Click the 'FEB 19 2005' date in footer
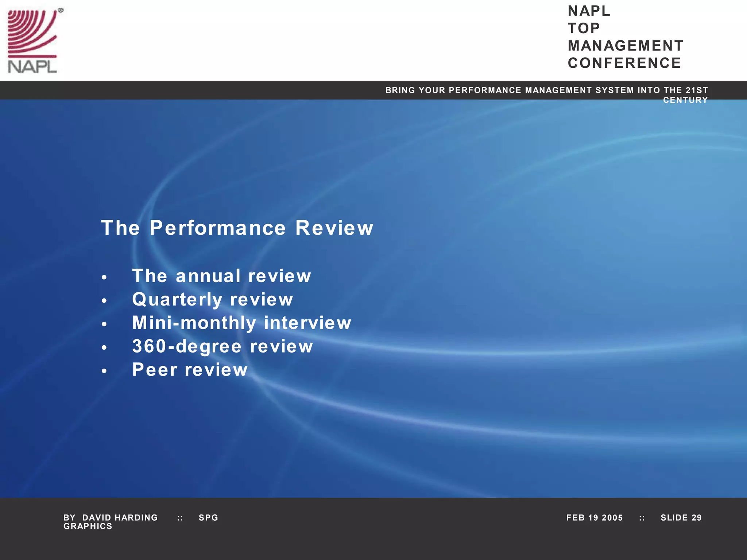The width and height of the screenshot is (747, 560). coord(595,518)
